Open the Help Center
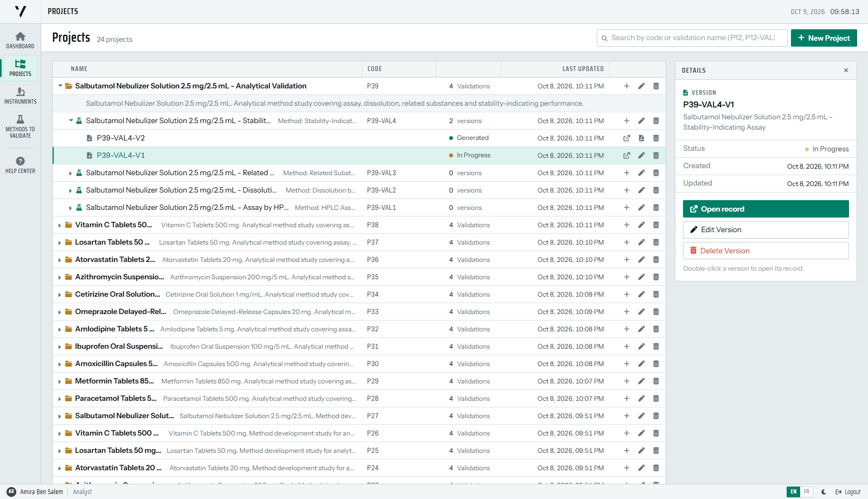 [20, 165]
